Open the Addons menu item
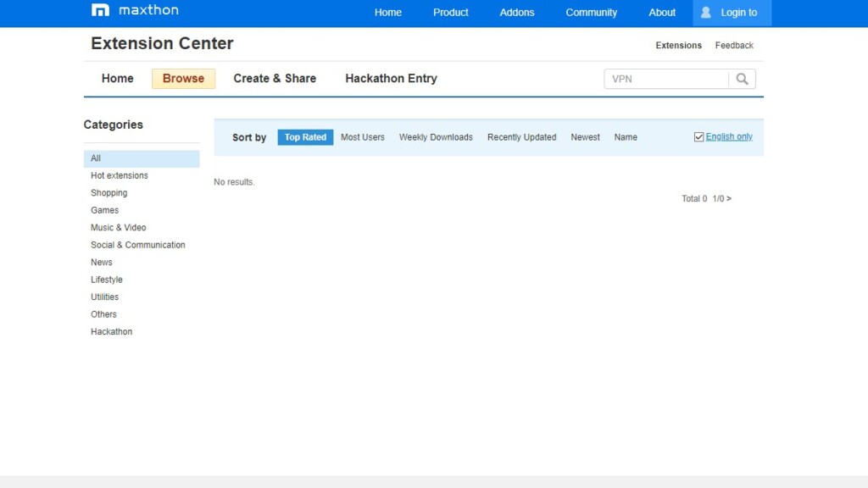Screen dimensions: 868x488 click(x=517, y=12)
